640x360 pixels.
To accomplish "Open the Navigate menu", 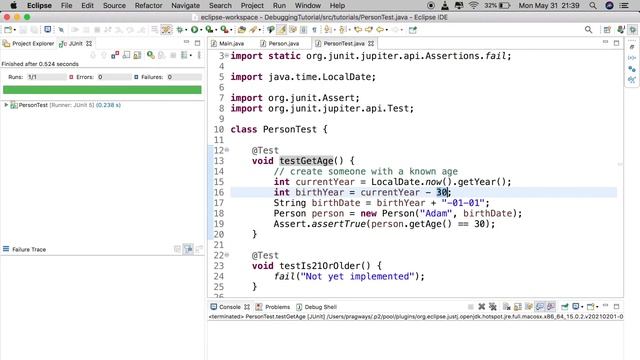I will (x=185, y=6).
